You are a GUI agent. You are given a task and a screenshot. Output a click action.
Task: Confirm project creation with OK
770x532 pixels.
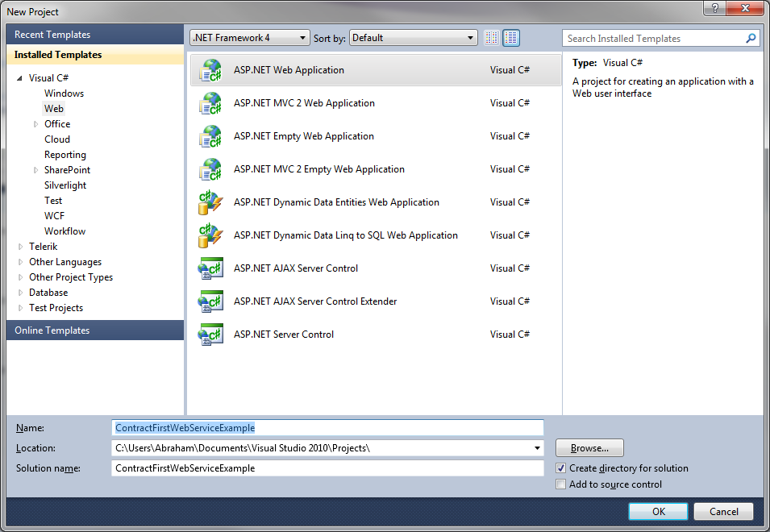658,511
